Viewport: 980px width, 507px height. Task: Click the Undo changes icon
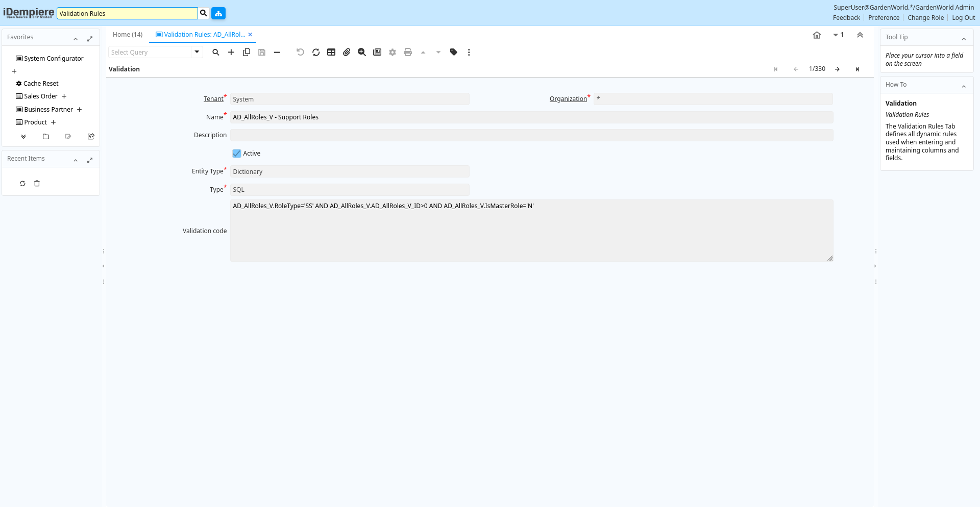click(300, 52)
